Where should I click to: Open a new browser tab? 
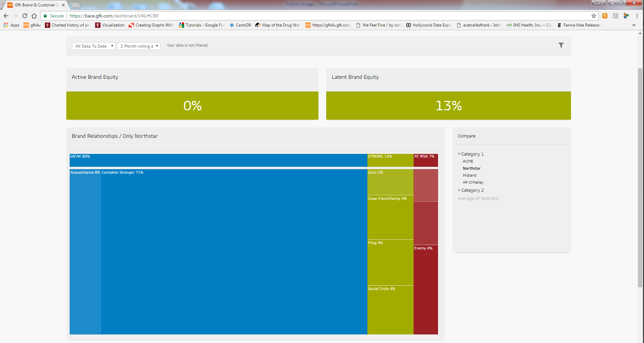click(x=76, y=5)
